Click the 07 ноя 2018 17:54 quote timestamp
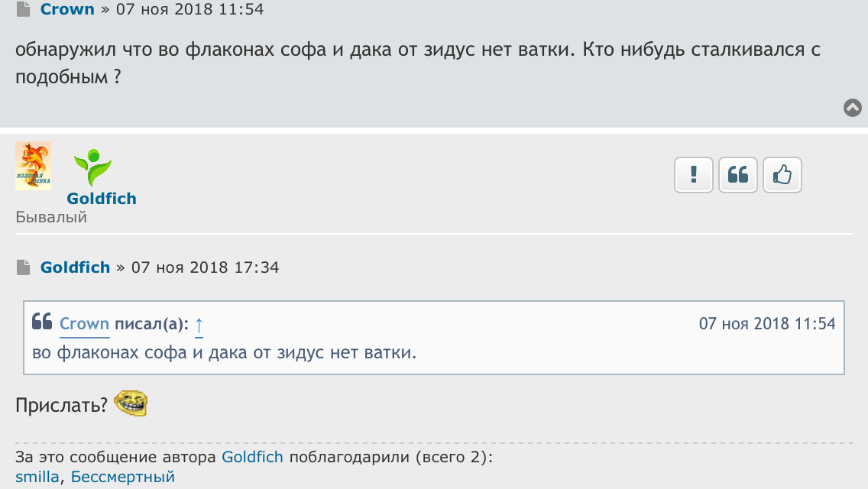This screenshot has width=868, height=489. (x=767, y=324)
